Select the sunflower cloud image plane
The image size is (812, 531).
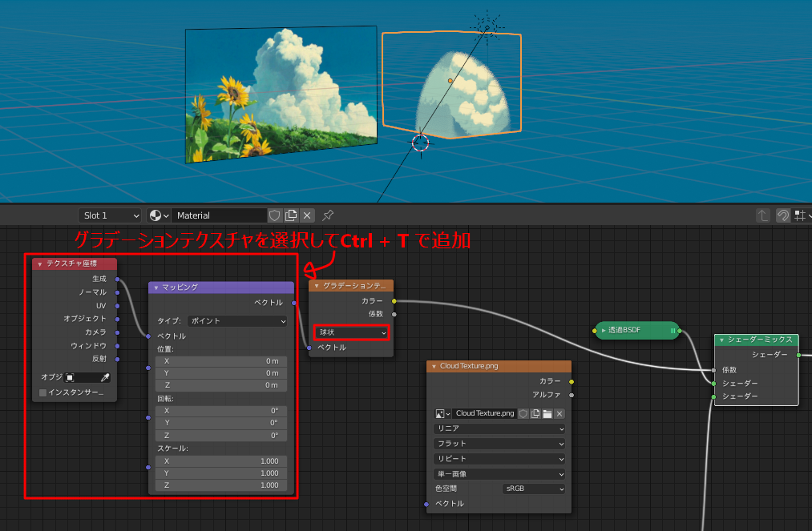pos(281,93)
